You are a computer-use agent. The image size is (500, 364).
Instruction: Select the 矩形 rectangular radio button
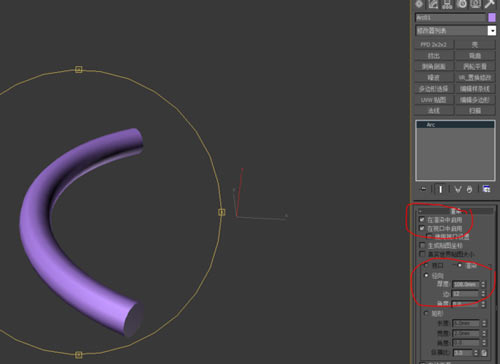click(x=426, y=313)
